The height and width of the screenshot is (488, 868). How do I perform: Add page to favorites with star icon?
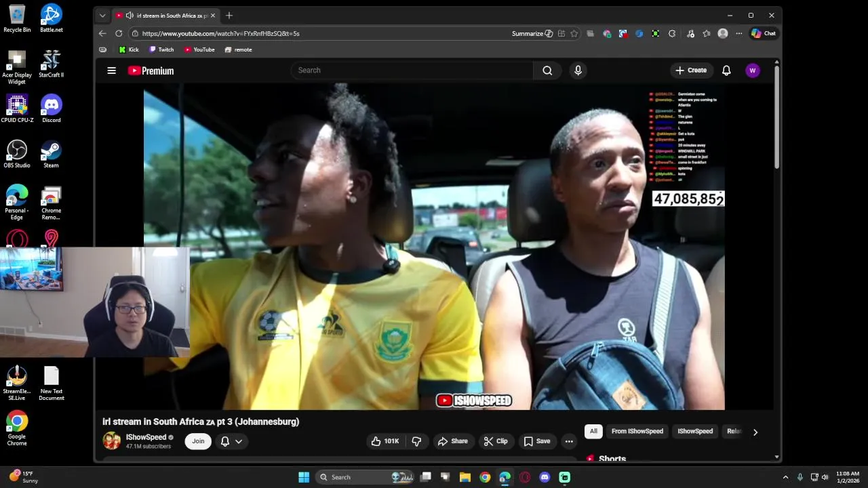(x=574, y=33)
